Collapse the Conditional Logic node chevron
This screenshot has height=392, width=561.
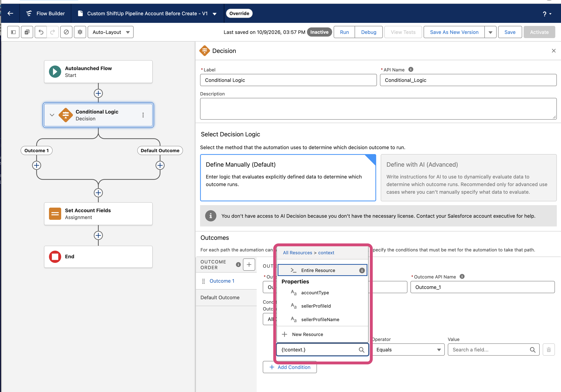52,115
